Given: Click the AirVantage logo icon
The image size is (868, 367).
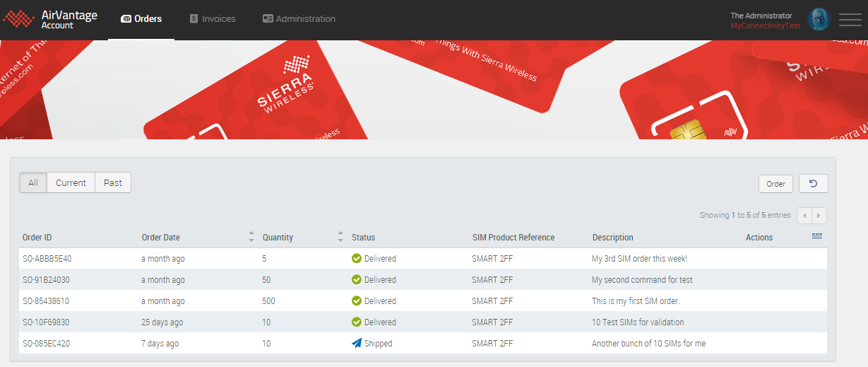Looking at the screenshot, I should pos(19,19).
